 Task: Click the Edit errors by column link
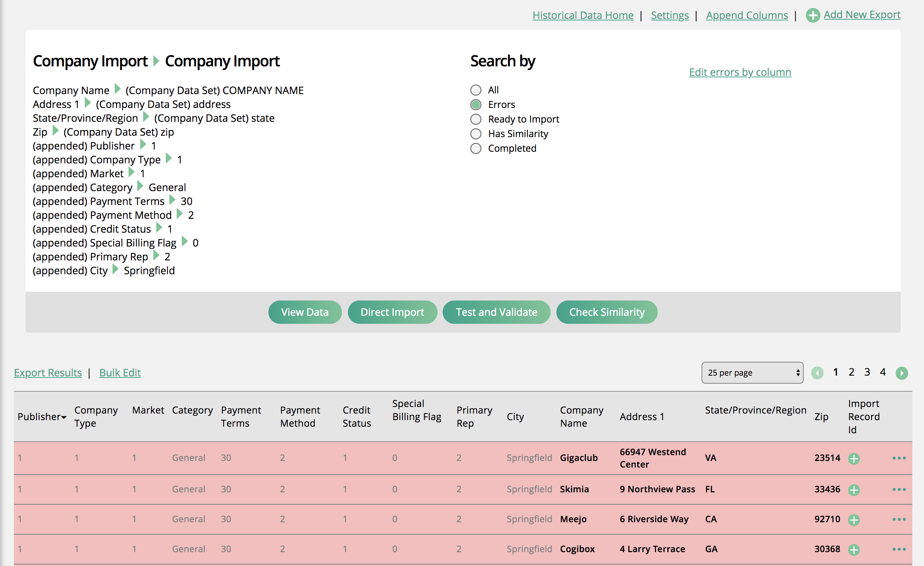pyautogui.click(x=739, y=72)
